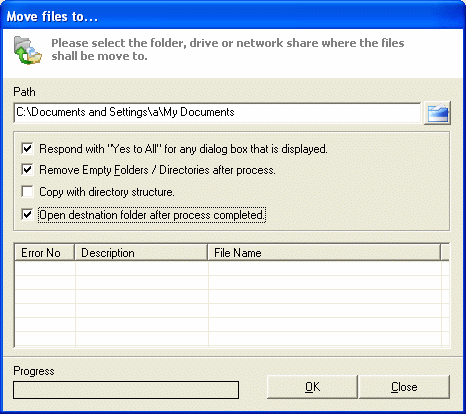Click the 'Respond with Yes to All' label text
Viewport: 466px width, 414px height.
coord(183,149)
